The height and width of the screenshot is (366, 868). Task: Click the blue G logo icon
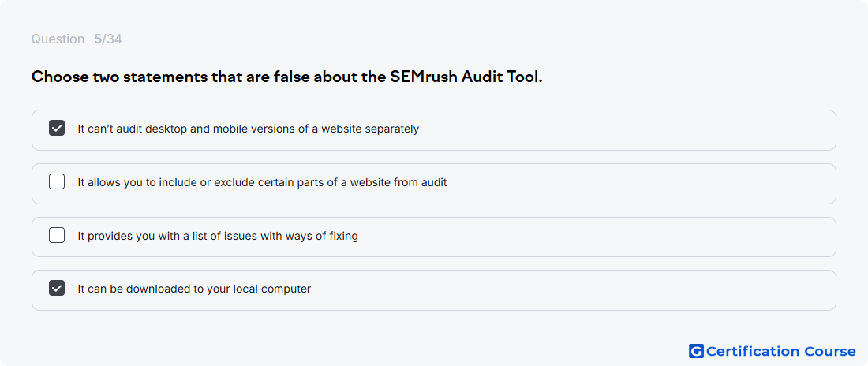(x=696, y=351)
